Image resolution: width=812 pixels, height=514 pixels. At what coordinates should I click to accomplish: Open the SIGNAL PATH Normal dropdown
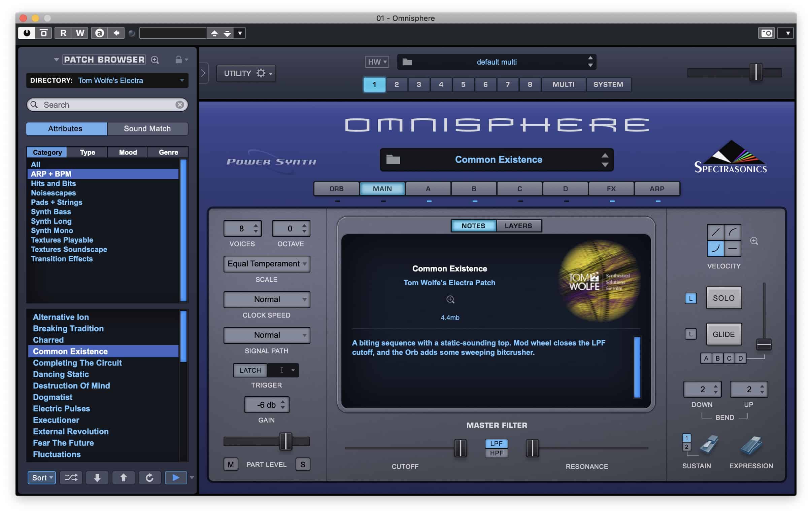coord(267,335)
